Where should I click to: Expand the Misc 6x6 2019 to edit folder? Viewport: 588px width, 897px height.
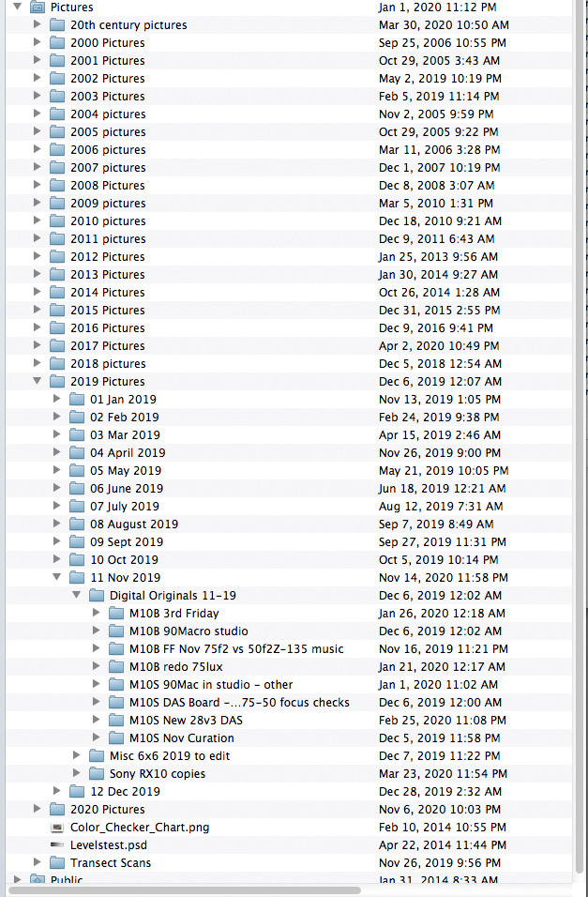tap(77, 756)
